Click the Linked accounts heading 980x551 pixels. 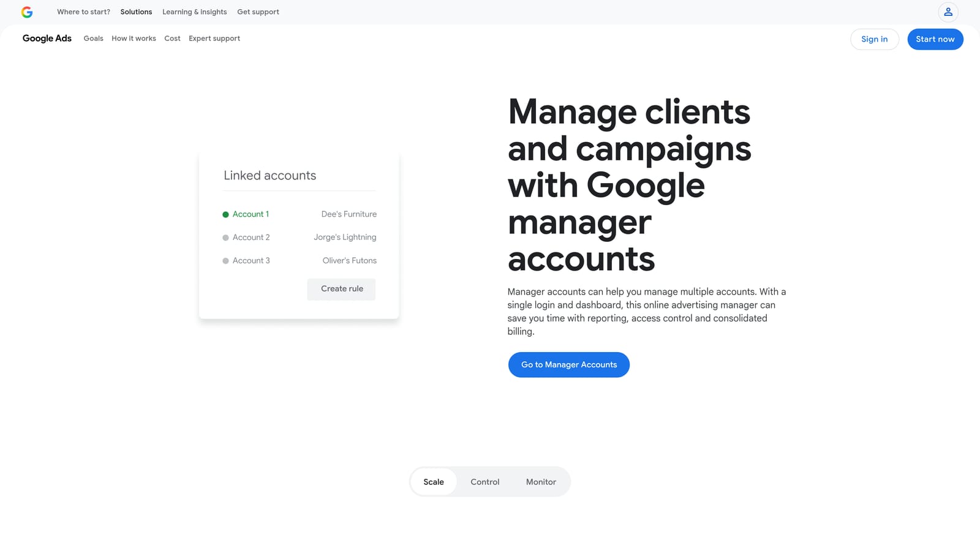(x=270, y=176)
